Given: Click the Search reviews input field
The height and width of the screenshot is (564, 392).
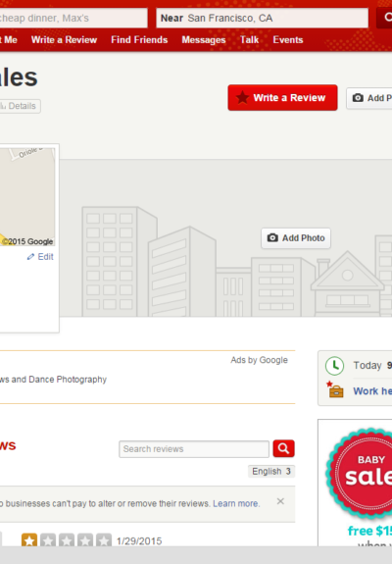Looking at the screenshot, I should coord(194,449).
